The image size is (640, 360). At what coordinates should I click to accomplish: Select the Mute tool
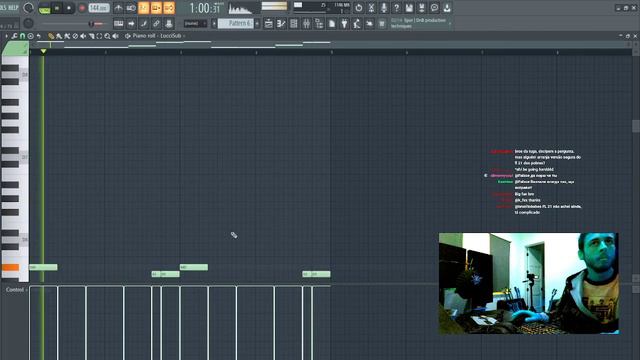click(x=83, y=36)
